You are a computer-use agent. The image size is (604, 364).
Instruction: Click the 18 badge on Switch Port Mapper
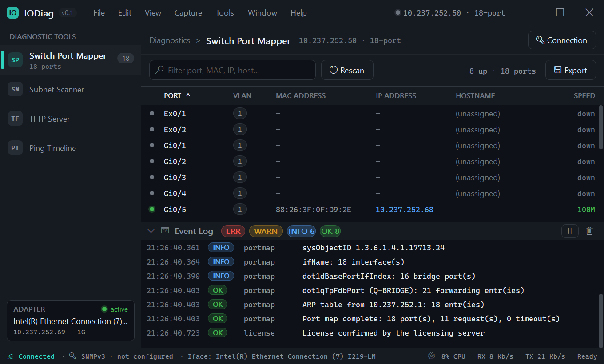click(x=126, y=58)
